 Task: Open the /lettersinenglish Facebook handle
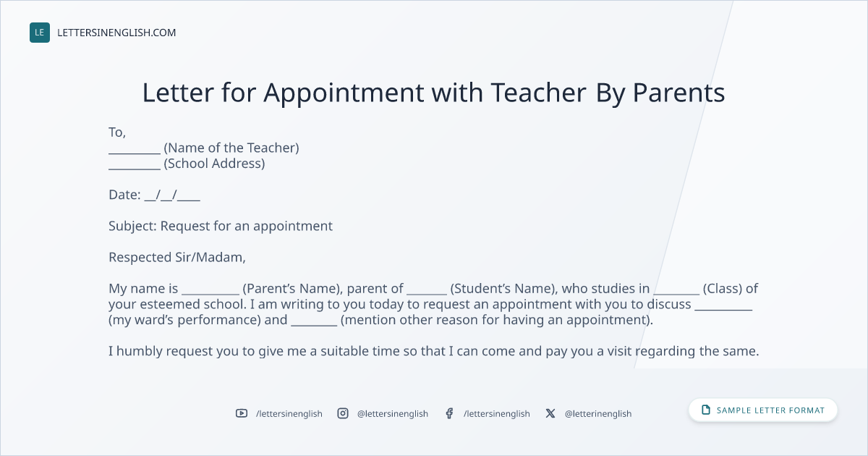pyautogui.click(x=497, y=413)
